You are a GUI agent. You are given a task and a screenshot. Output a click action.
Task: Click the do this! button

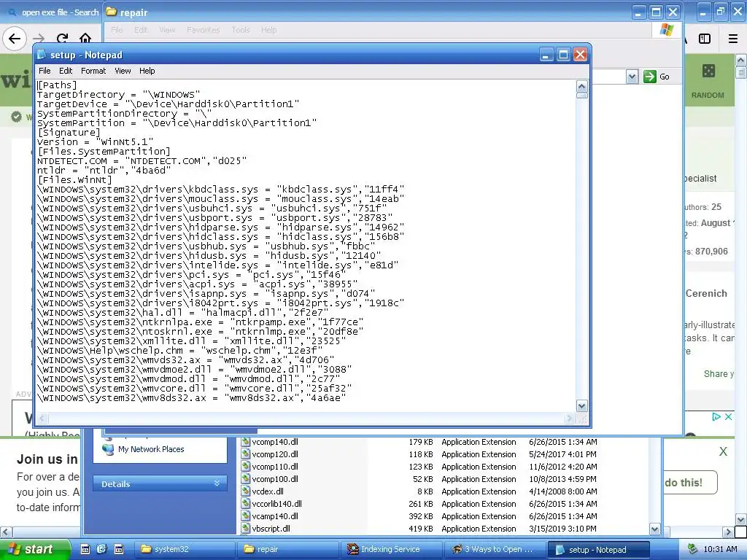tap(689, 483)
